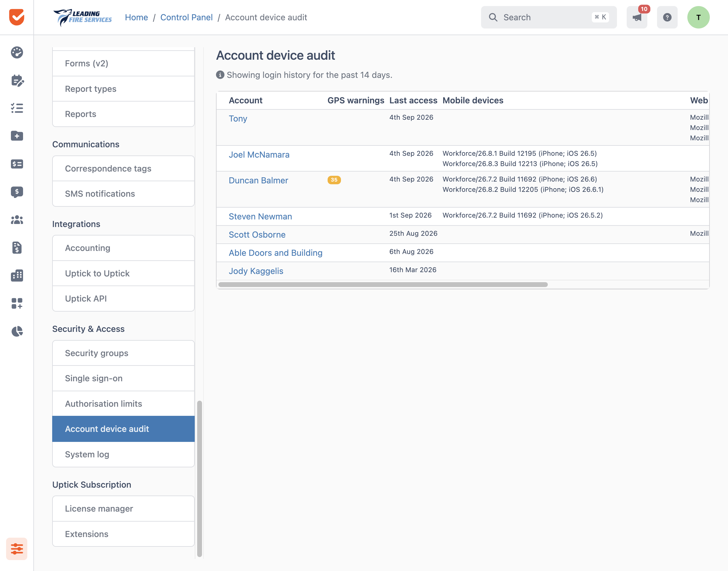Open Authorisation limits page
Viewport: 728px width, 571px height.
coord(123,403)
